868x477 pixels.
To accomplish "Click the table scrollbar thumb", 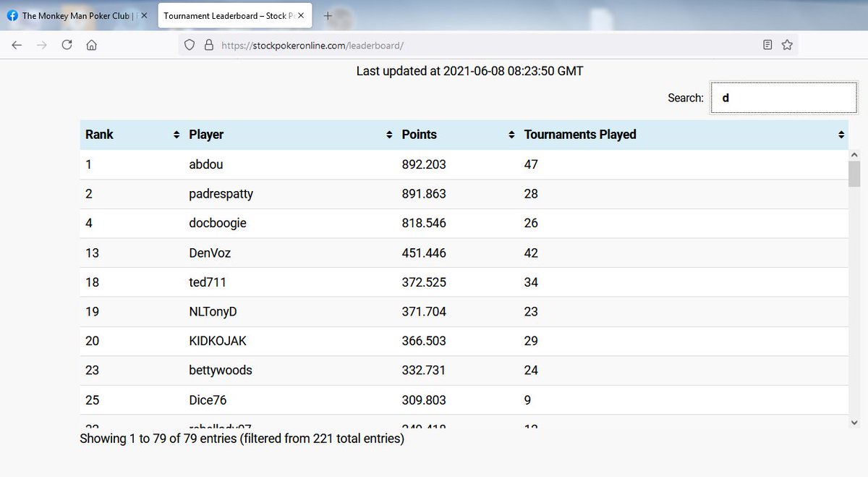I will (x=854, y=174).
